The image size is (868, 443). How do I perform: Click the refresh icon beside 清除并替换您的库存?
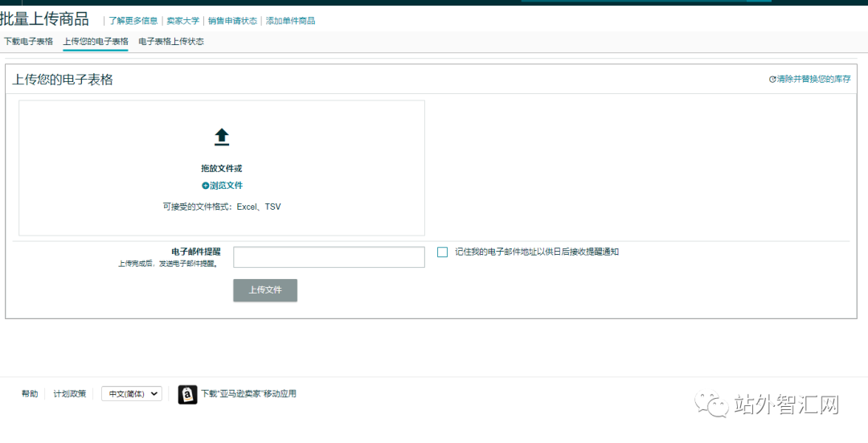(772, 79)
